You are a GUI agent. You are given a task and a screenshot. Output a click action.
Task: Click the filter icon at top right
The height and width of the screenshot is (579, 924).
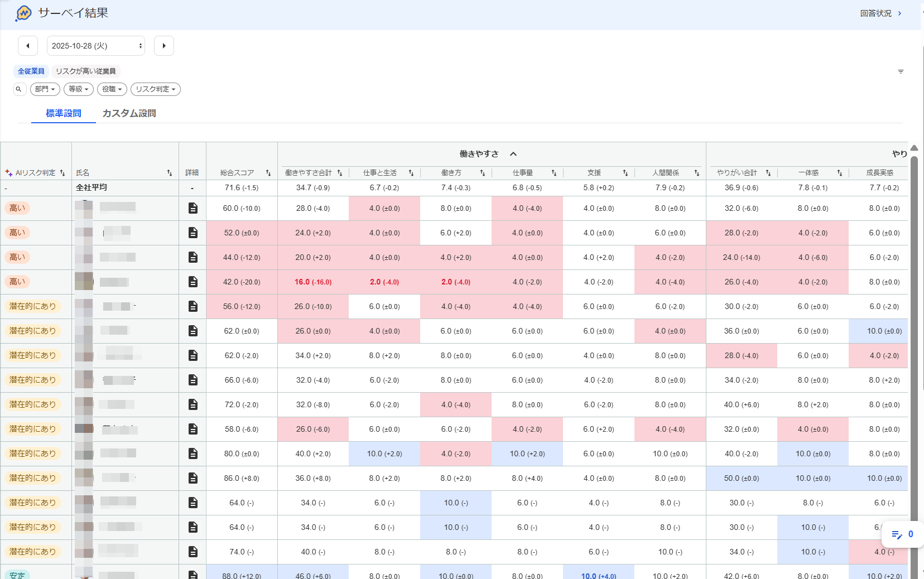(x=901, y=71)
